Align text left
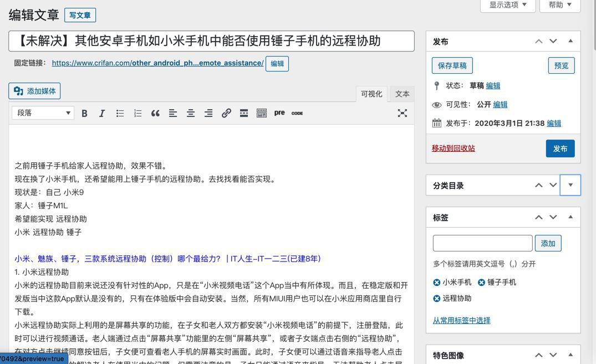The width and height of the screenshot is (596, 364). click(x=173, y=113)
